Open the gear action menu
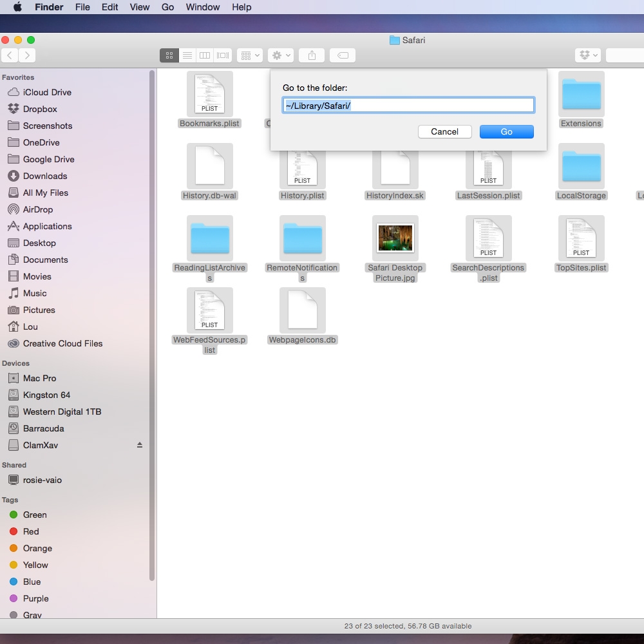This screenshot has width=644, height=644. point(281,55)
